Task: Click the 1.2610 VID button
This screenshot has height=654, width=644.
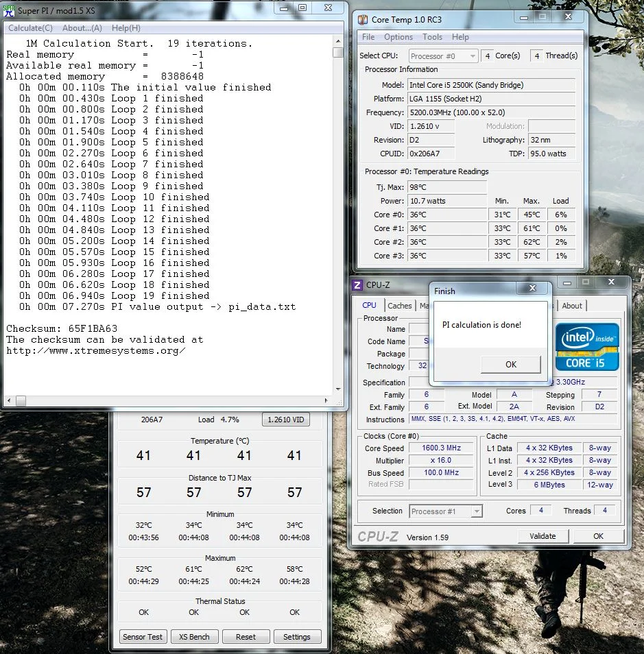Action: (x=286, y=419)
